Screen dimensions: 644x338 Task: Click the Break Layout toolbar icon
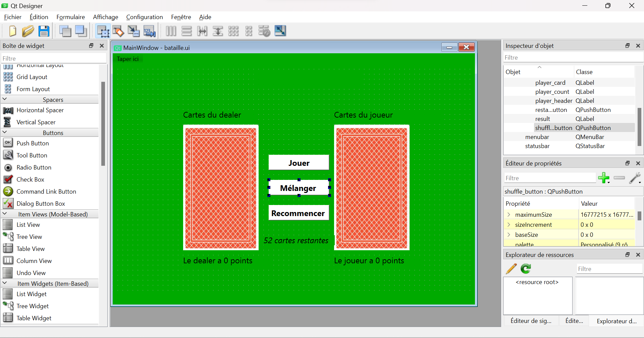[x=264, y=31]
